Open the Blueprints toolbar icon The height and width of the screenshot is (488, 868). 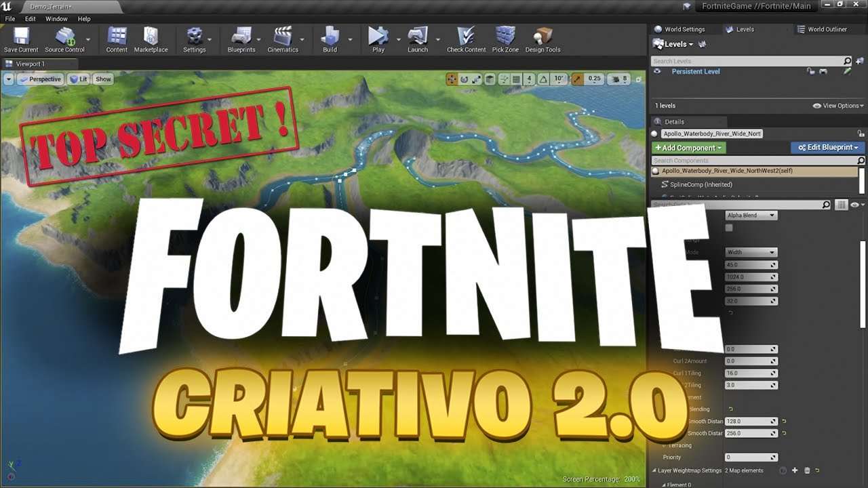tap(241, 39)
